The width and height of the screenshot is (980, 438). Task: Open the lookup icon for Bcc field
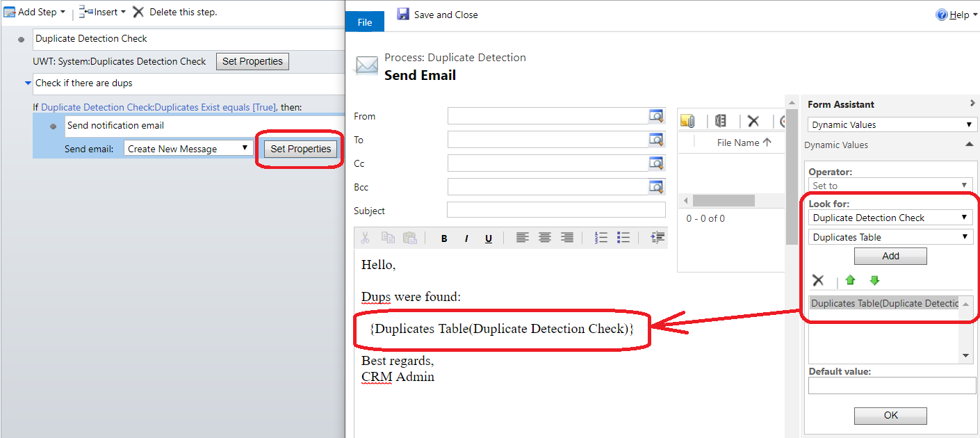tap(655, 187)
